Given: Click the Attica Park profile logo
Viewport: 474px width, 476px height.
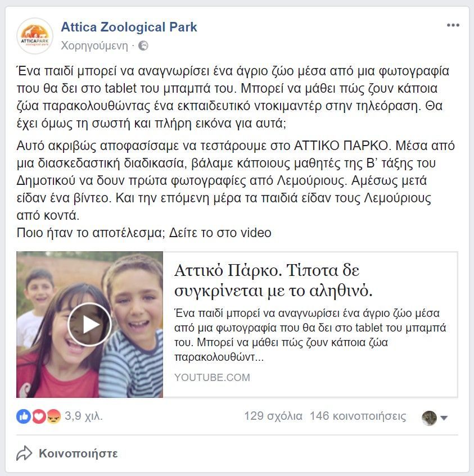Looking at the screenshot, I should 35,36.
